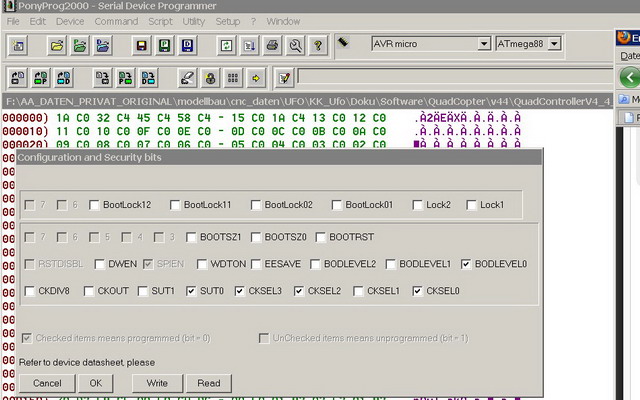
Task: Uncheck the BODLEVEL0 fuse checkbox
Action: click(x=466, y=264)
